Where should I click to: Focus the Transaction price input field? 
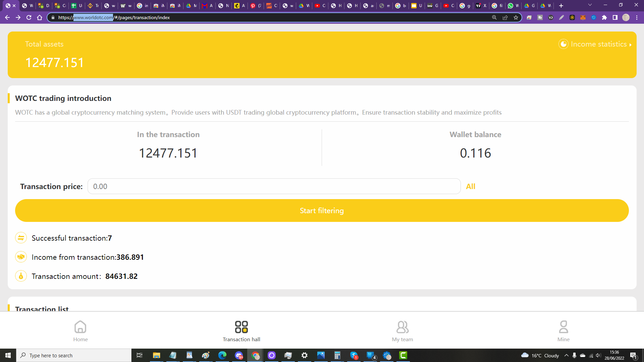pyautogui.click(x=274, y=186)
